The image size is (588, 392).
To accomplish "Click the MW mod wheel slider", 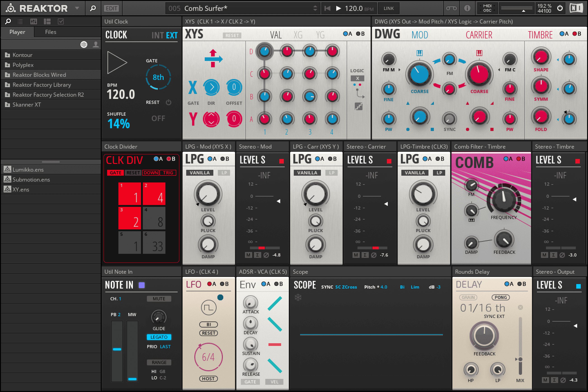I will click(x=132, y=351).
